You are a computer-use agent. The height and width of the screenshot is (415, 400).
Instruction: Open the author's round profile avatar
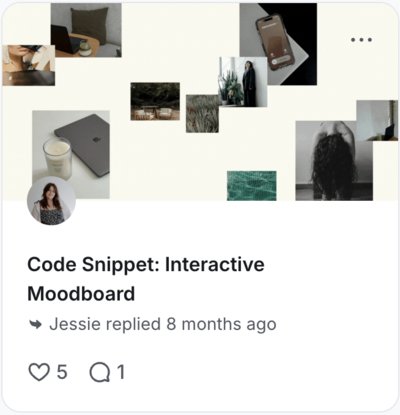[51, 201]
